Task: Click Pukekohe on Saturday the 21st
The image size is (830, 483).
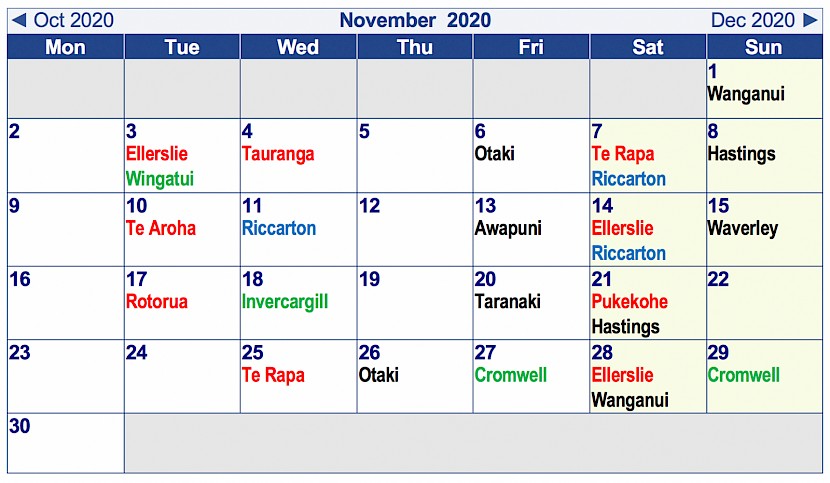Action: (630, 301)
